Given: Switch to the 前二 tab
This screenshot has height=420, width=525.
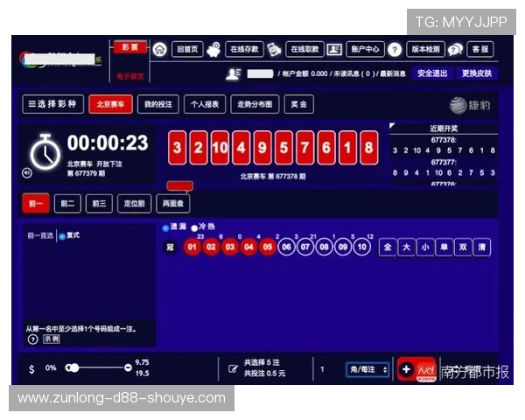Looking at the screenshot, I should point(66,204).
